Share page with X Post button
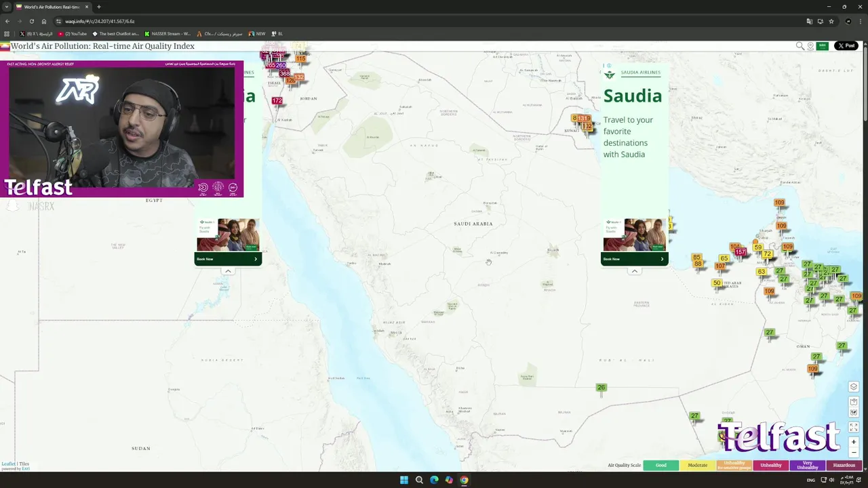This screenshot has height=488, width=868. click(846, 46)
